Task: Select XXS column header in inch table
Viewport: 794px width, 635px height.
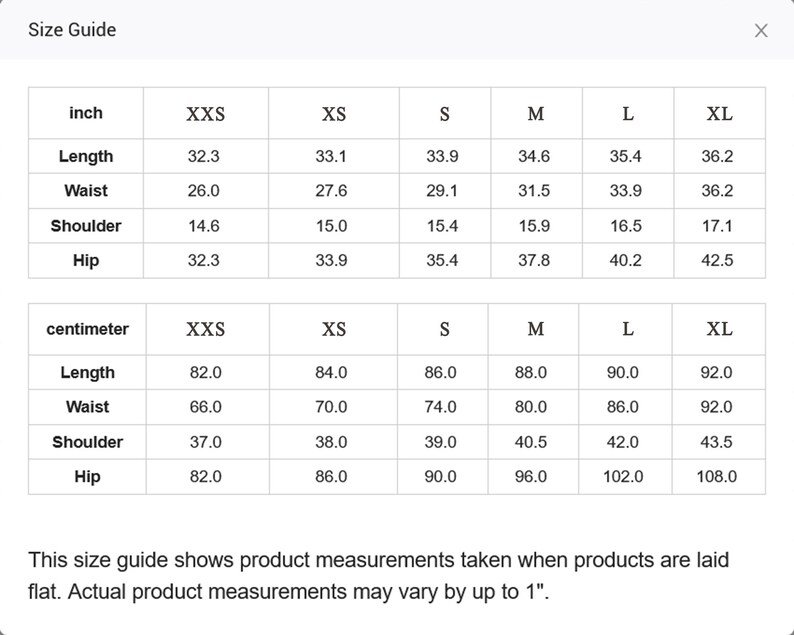Action: click(x=205, y=114)
